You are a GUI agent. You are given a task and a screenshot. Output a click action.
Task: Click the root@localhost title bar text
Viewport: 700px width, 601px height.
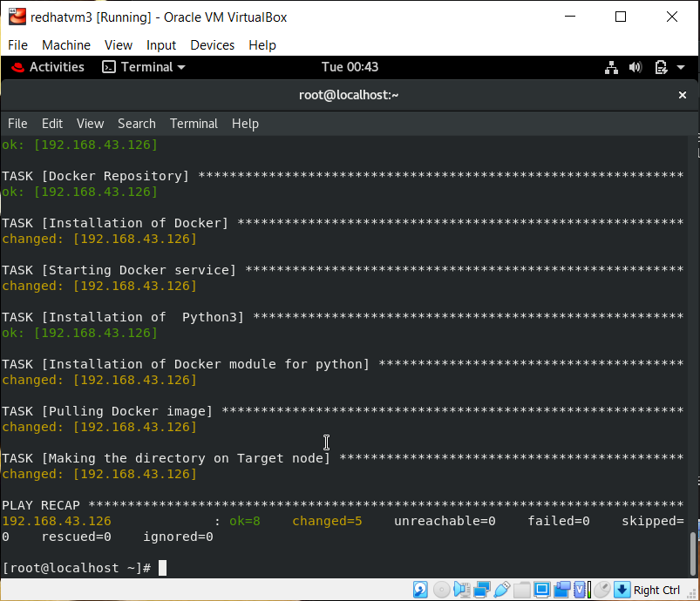point(348,95)
